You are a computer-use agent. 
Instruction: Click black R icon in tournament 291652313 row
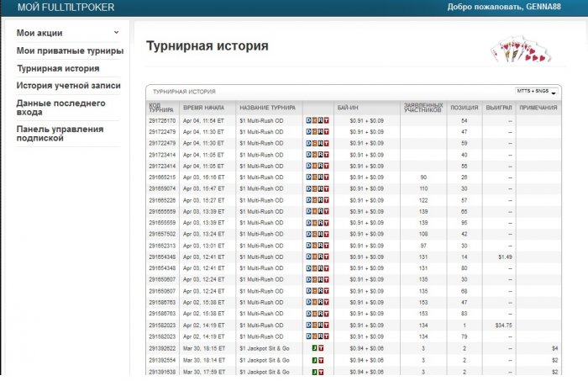pyautogui.click(x=321, y=246)
